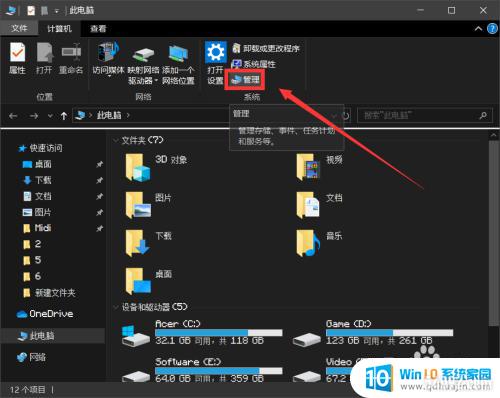Select the Game (D:) drive
Screen dimensions: 500x398
pyautogui.click(x=373, y=333)
